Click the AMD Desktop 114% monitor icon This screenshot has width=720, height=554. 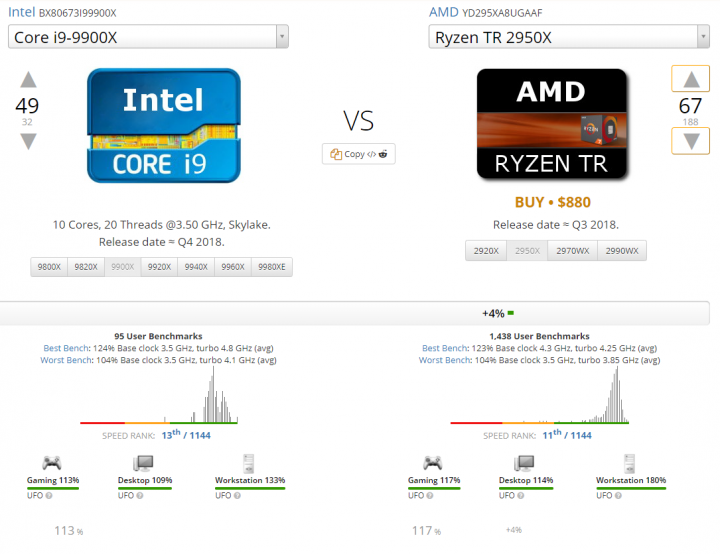(524, 463)
